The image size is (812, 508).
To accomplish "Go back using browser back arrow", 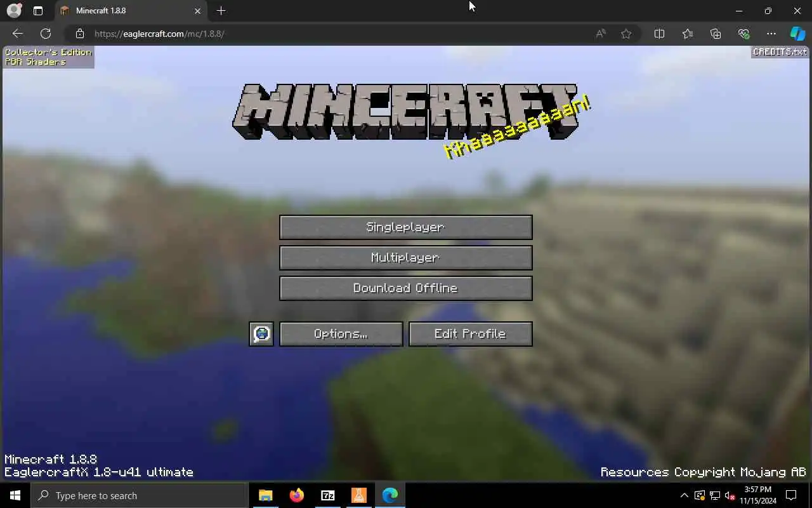I will pos(18,34).
